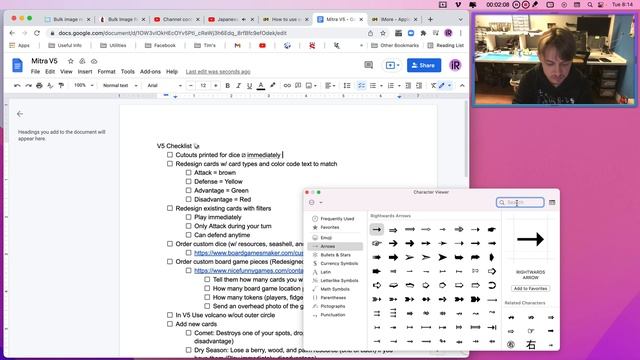Open the editing mode pencil dropdown
The width and height of the screenshot is (640, 360).
coord(445,86)
